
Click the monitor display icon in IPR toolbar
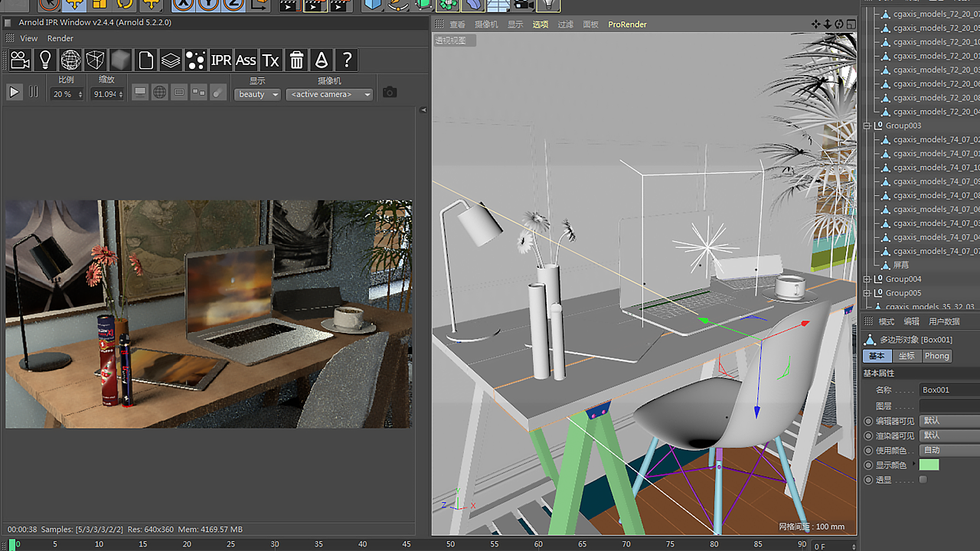[140, 93]
